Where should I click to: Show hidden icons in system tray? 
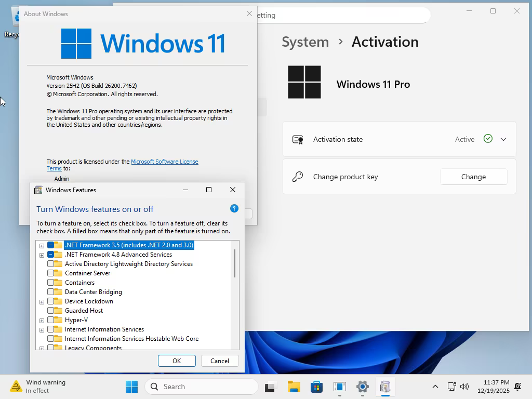pos(435,387)
